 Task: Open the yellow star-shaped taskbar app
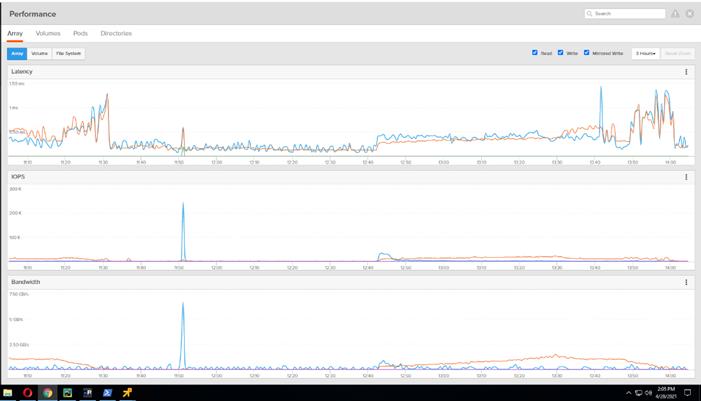tap(127, 393)
